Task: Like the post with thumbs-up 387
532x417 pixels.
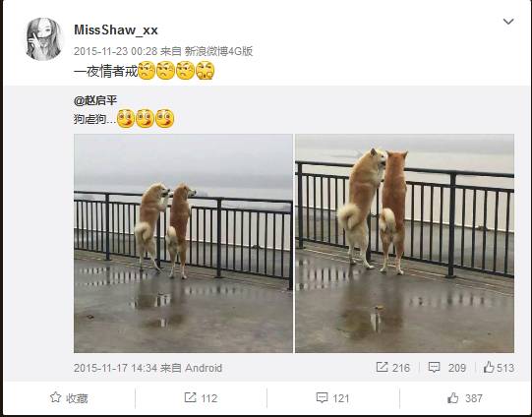Action: (x=452, y=397)
